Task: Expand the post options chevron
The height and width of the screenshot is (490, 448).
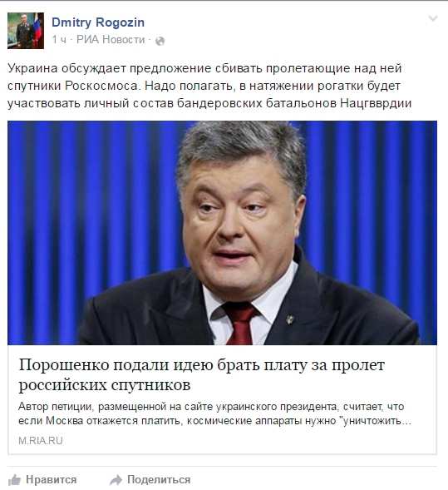Action: click(x=433, y=18)
